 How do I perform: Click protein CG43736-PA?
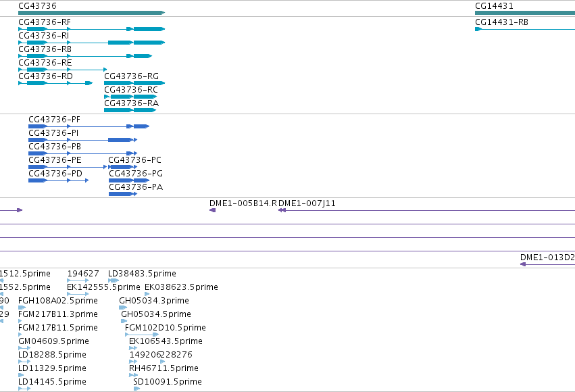(123, 195)
